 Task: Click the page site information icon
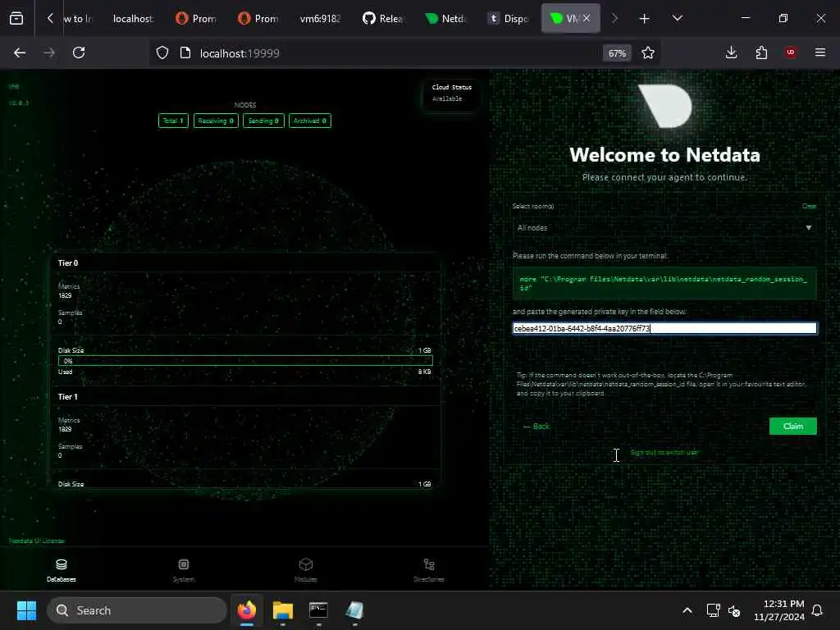[x=185, y=52]
